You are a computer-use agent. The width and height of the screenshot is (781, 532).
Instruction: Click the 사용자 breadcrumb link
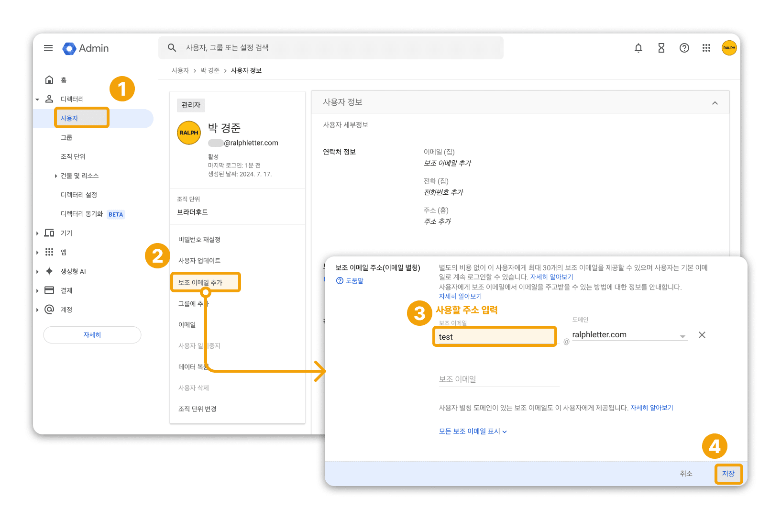[x=180, y=70]
